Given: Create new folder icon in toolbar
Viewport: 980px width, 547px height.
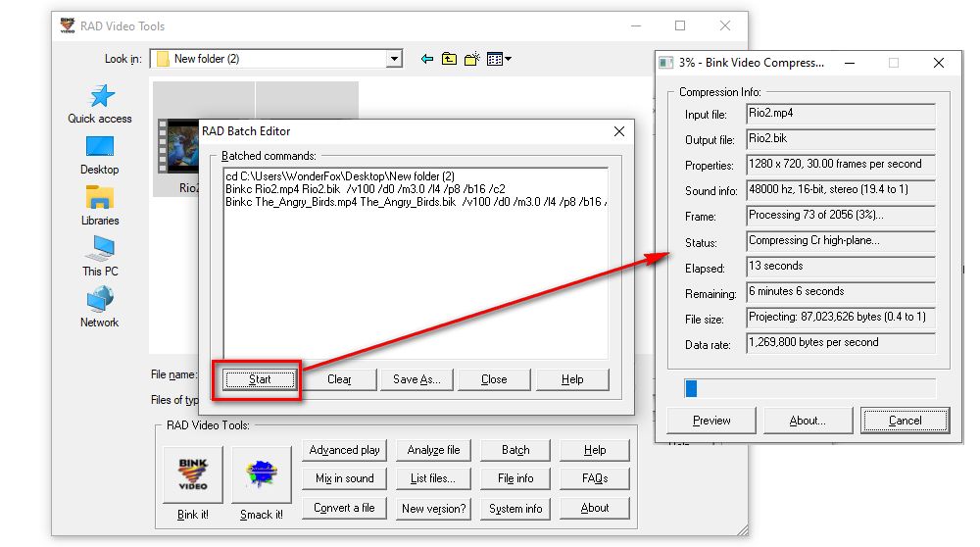Looking at the screenshot, I should pyautogui.click(x=472, y=59).
